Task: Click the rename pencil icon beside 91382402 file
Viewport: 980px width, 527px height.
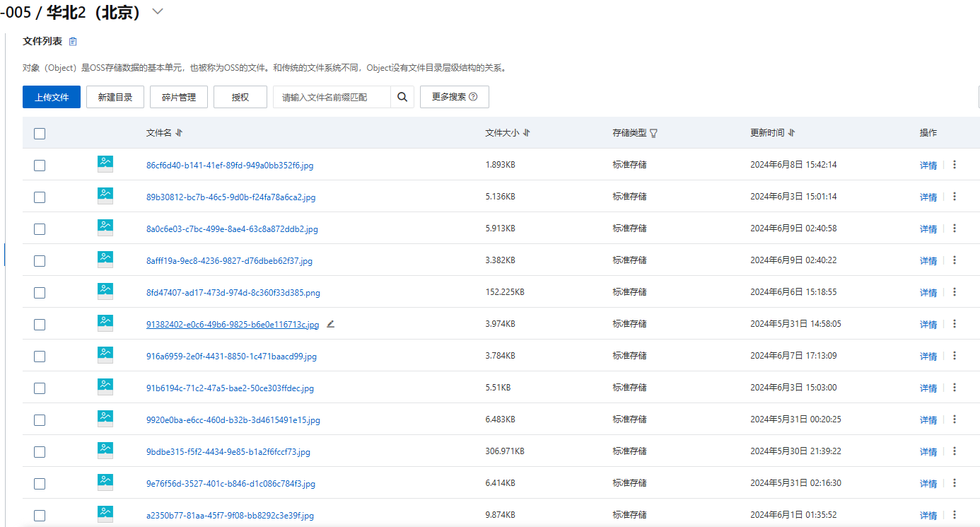Action: (330, 324)
